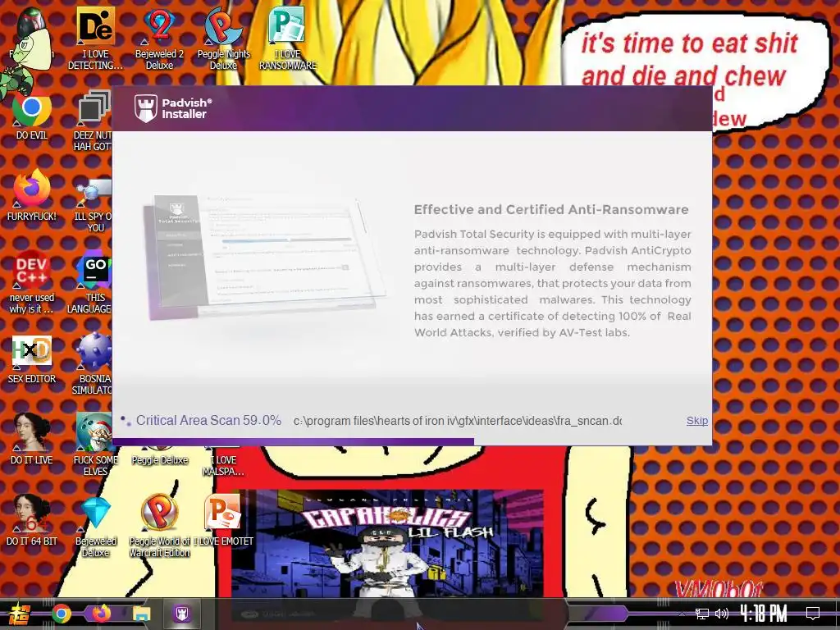Select Padvish installer taskbar button
Image resolution: width=840 pixels, height=630 pixels.
click(181, 614)
